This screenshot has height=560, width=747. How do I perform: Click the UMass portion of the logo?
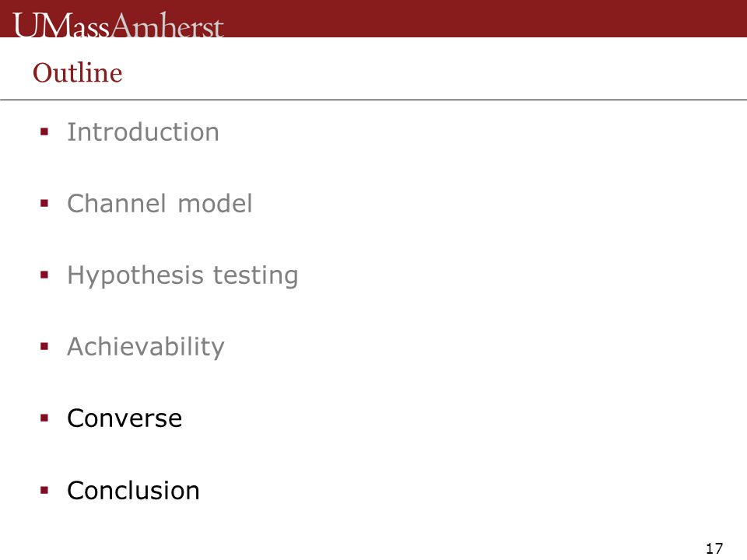[x=61, y=25]
